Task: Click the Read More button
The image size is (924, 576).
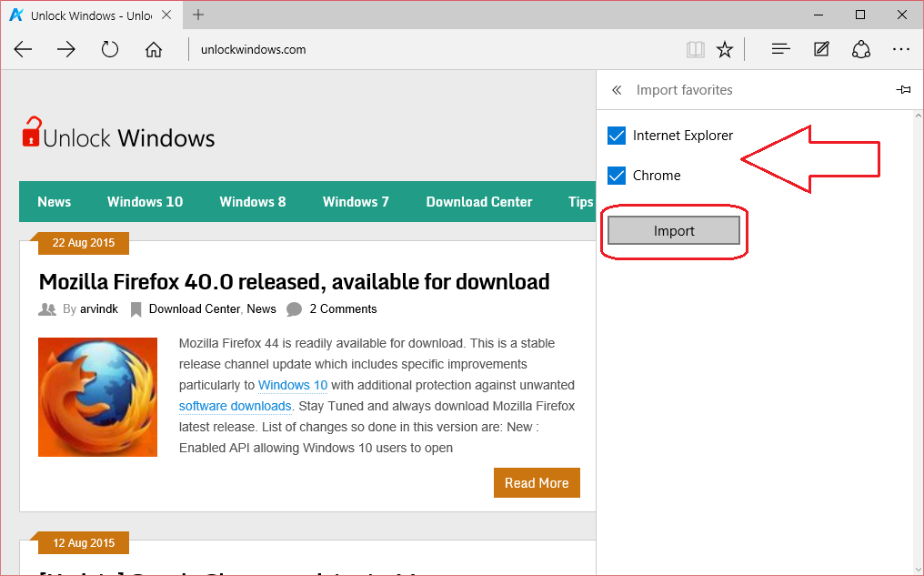Action: [x=537, y=483]
